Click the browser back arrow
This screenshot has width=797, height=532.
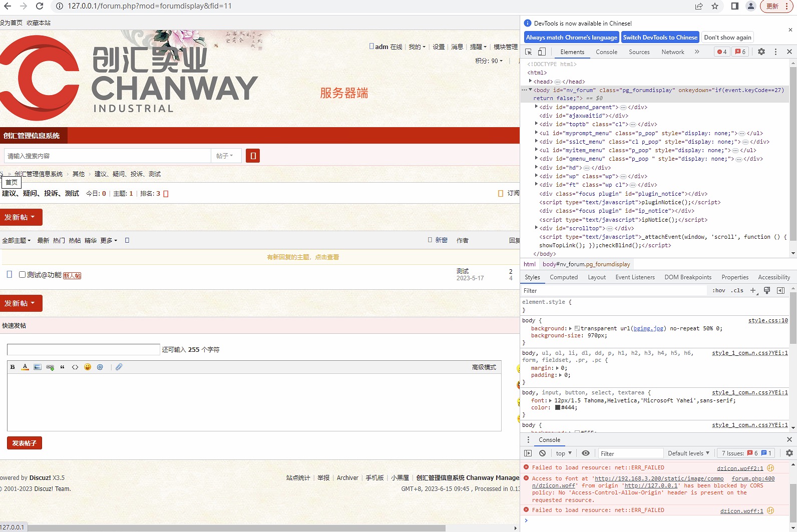[x=7, y=6]
